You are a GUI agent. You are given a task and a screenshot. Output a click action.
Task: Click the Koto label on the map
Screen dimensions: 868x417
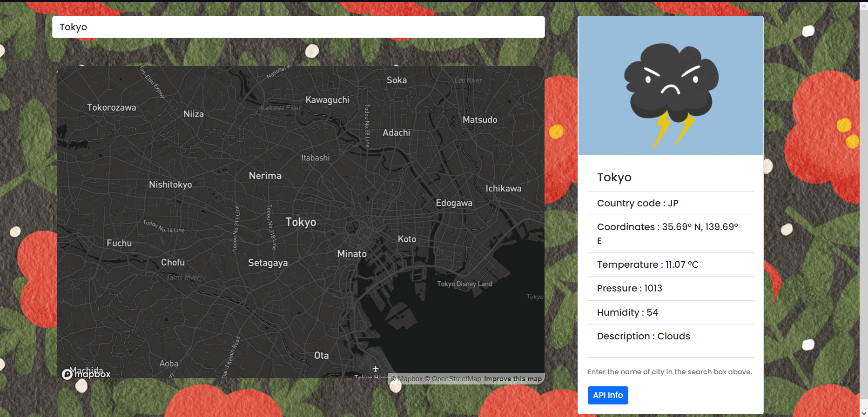(407, 239)
